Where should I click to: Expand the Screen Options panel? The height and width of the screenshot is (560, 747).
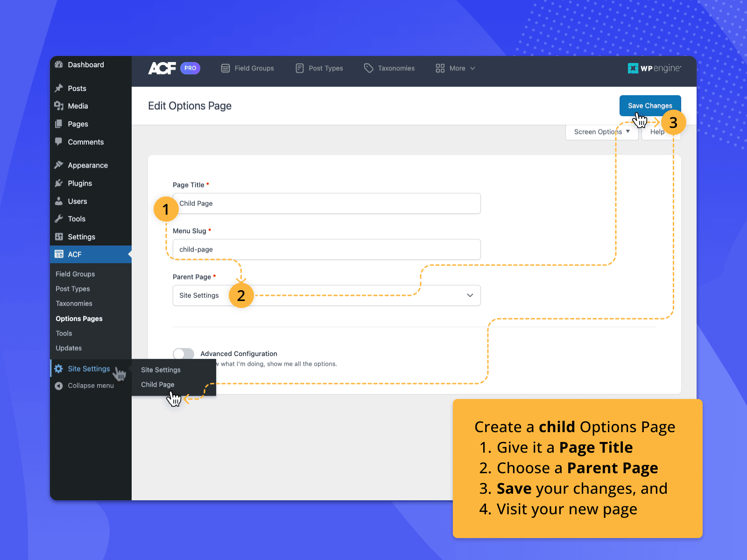(601, 132)
